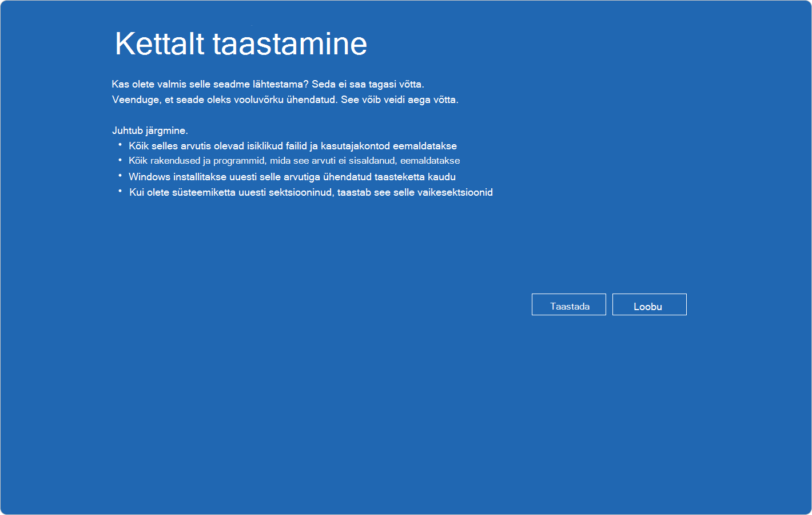
Task: Select the heading 'Kettalt taastamine'
Action: 241,43
